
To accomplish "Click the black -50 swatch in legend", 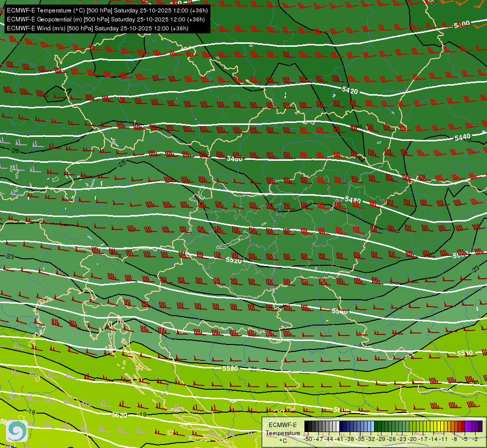I will click(x=306, y=426).
